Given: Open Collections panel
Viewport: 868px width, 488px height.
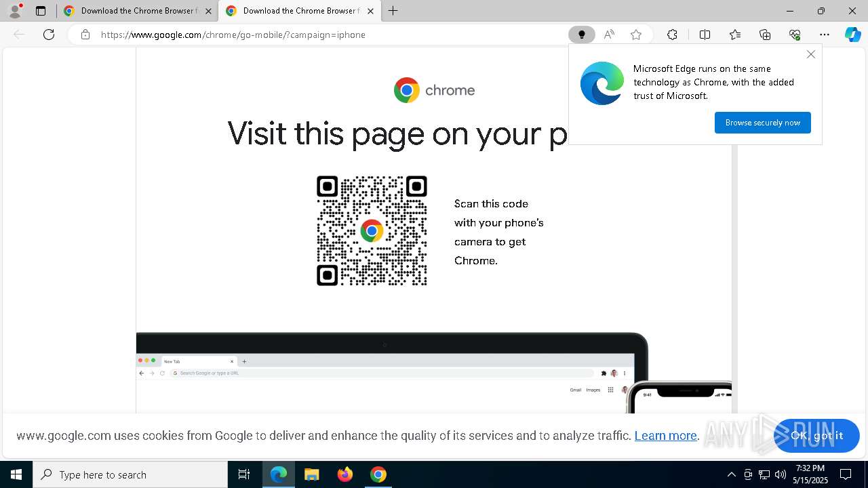Looking at the screenshot, I should tap(765, 35).
